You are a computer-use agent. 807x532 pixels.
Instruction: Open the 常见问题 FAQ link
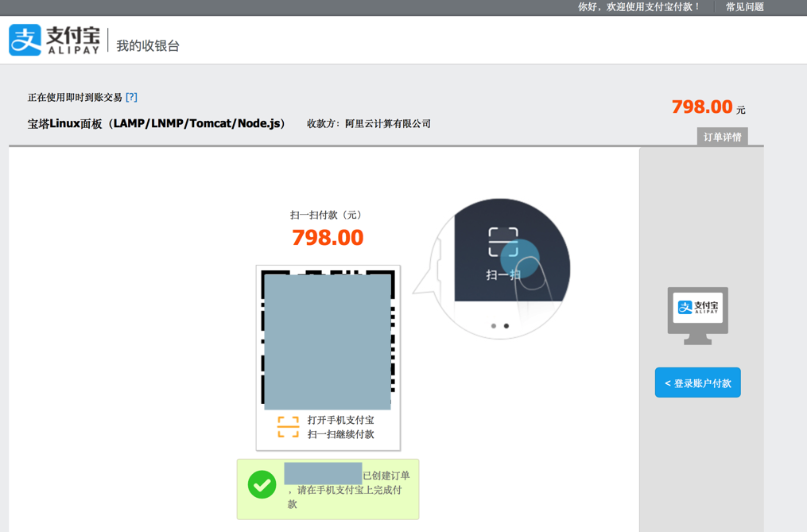click(744, 7)
